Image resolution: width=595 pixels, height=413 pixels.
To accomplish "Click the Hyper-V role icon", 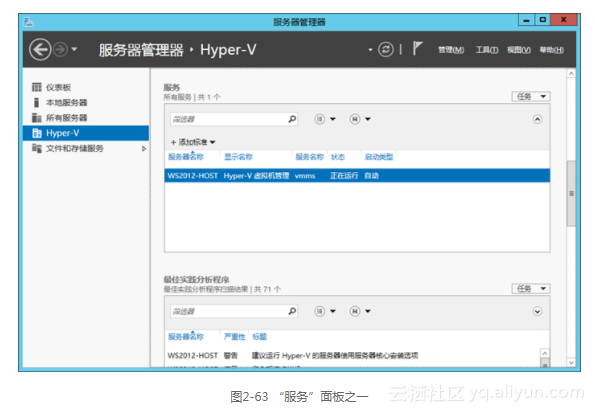I will pos(37,133).
